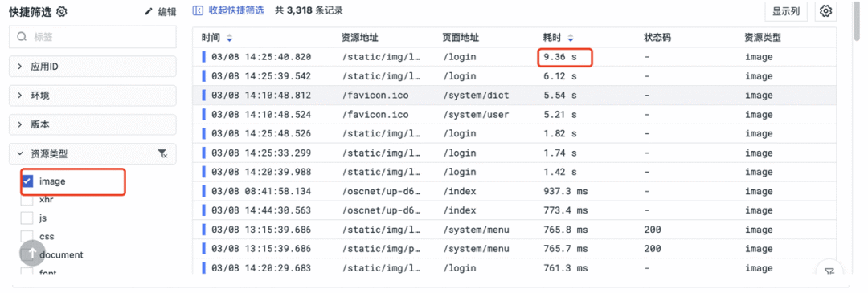Focus the 标签 search input
This screenshot has height=293, width=868.
[93, 37]
